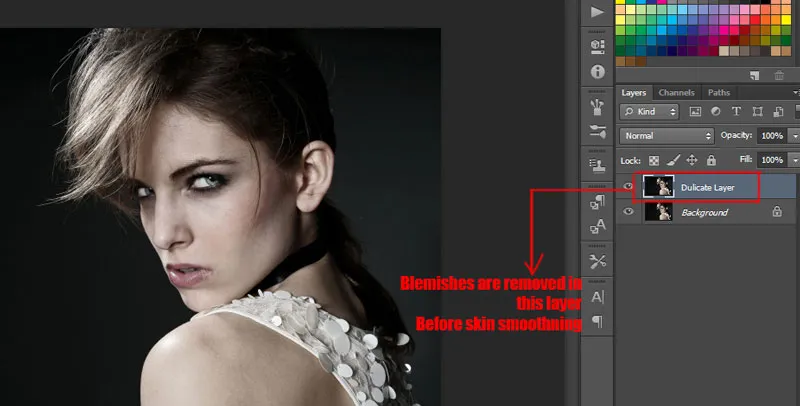
Task: Switch to the Channels tab
Action: (677, 92)
